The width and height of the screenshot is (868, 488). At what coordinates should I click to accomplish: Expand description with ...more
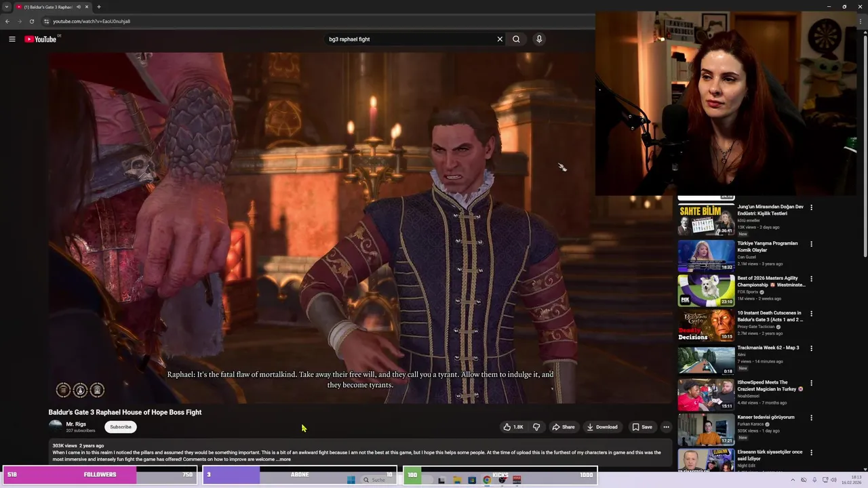click(x=283, y=460)
